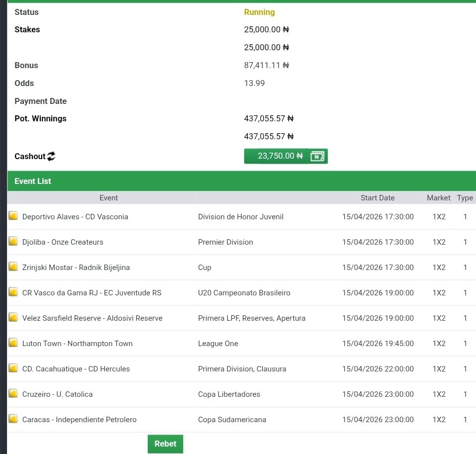Select the Market column header
The image size is (476, 454).
pyautogui.click(x=439, y=198)
